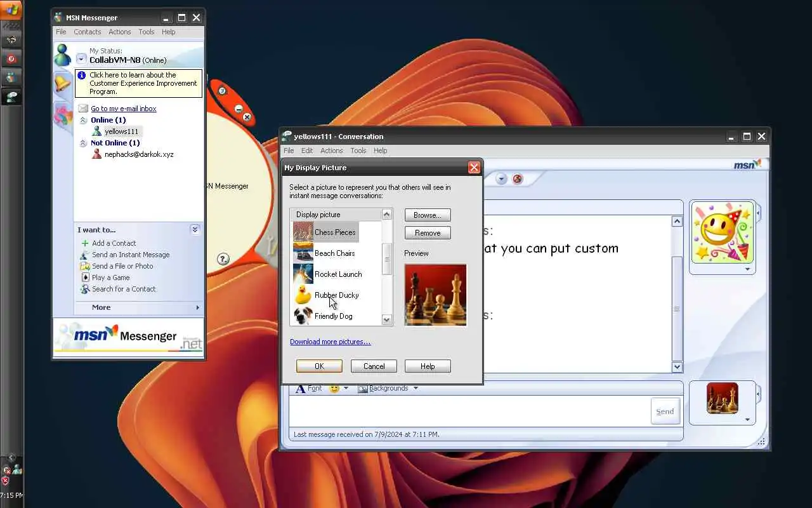Click the contact's party smiley display picture
The image size is (812, 508).
[x=722, y=233]
